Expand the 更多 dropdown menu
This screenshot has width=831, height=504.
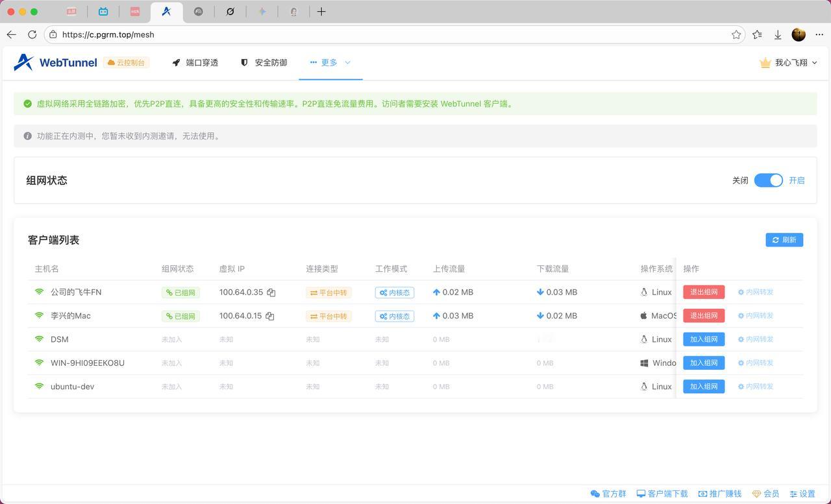tap(330, 62)
